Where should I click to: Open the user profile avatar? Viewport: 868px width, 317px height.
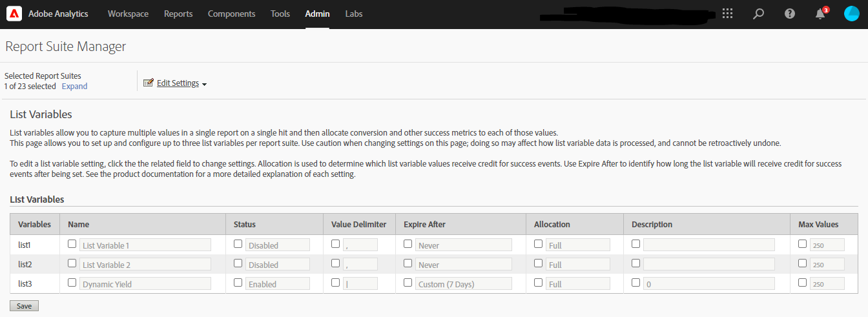pos(851,14)
